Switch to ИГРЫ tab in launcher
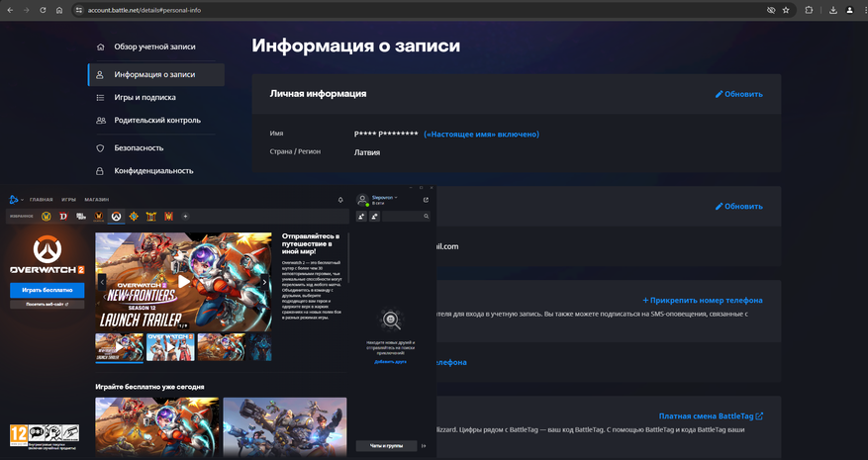This screenshot has width=868, height=460. [x=68, y=200]
